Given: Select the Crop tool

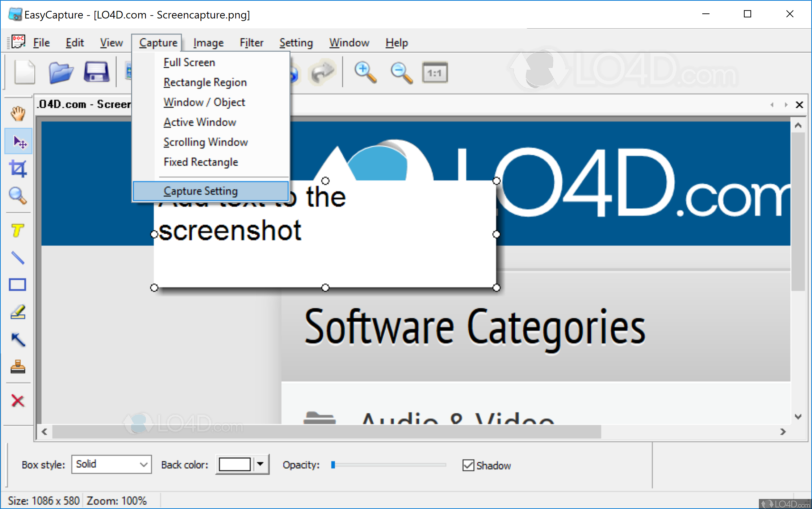Looking at the screenshot, I should click(x=18, y=168).
